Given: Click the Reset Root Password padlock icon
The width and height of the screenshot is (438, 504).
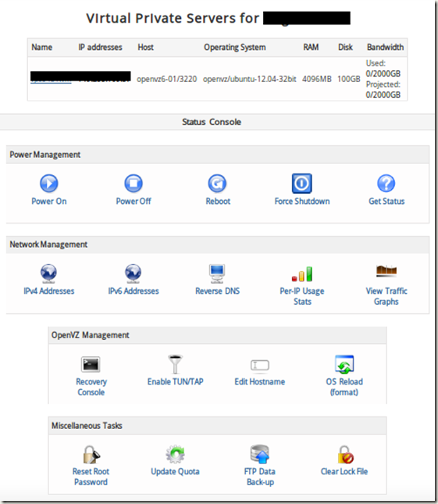Looking at the screenshot, I should click(91, 454).
